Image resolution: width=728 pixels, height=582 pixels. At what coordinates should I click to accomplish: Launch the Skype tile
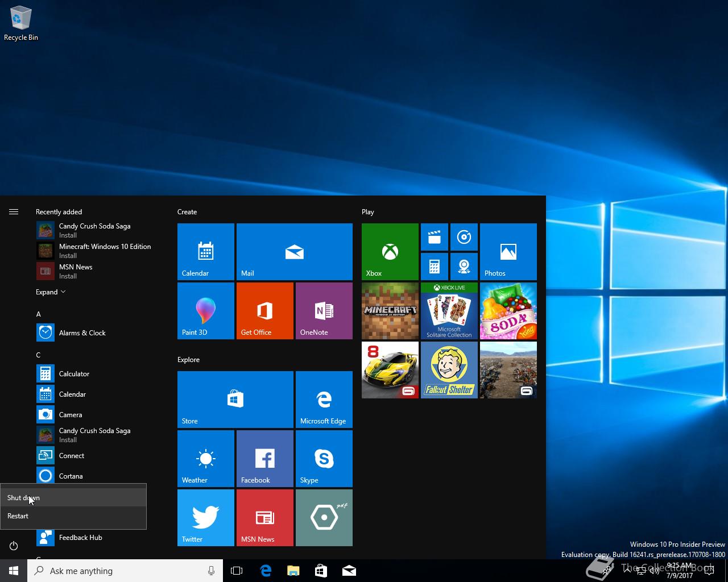[324, 459]
